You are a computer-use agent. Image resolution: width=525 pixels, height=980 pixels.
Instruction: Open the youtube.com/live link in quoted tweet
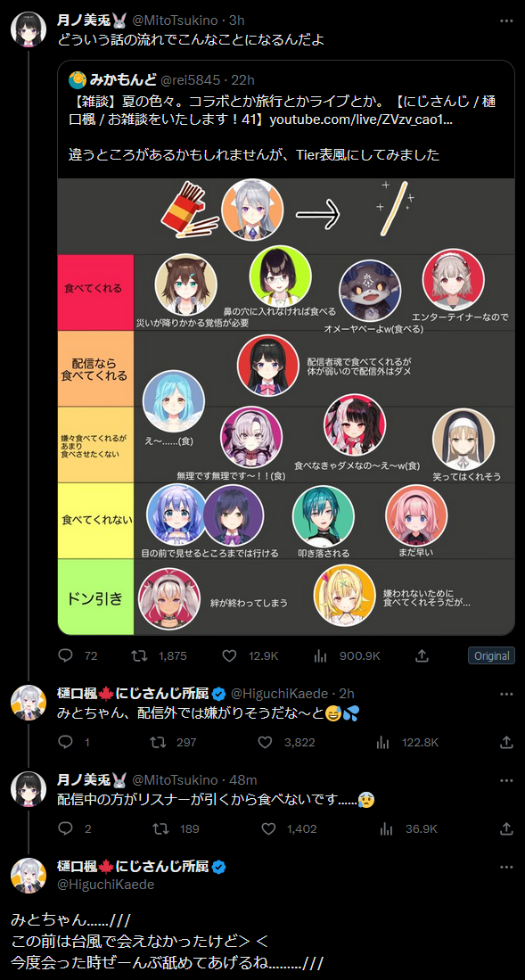[x=361, y=120]
